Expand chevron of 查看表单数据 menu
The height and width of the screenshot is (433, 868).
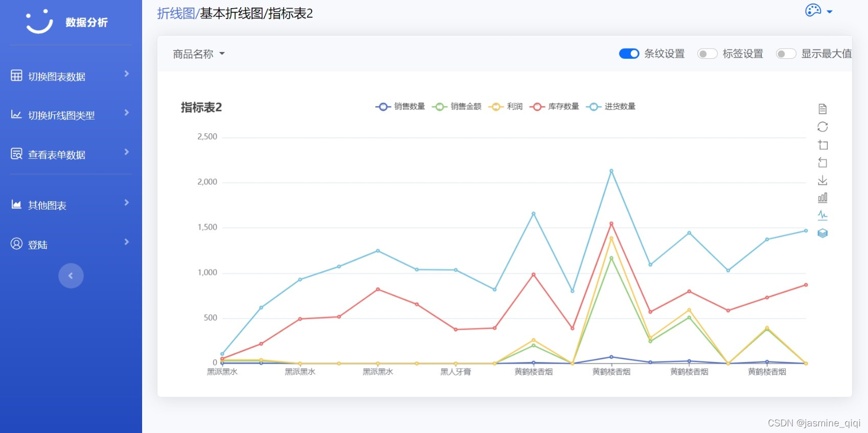tap(127, 152)
